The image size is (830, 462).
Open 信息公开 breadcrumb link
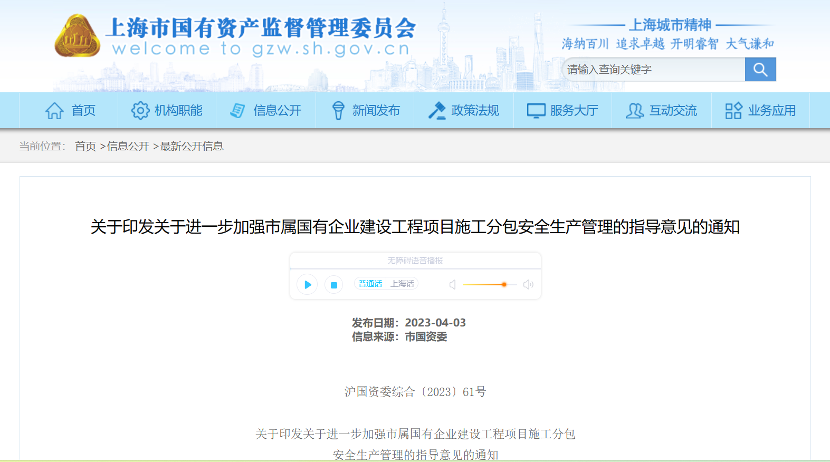tap(128, 146)
